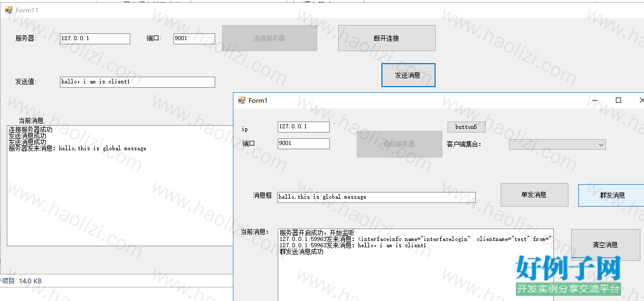The height and width of the screenshot is (301, 644).
Task: Click the 发送值 text field in Form11
Action: tap(138, 82)
